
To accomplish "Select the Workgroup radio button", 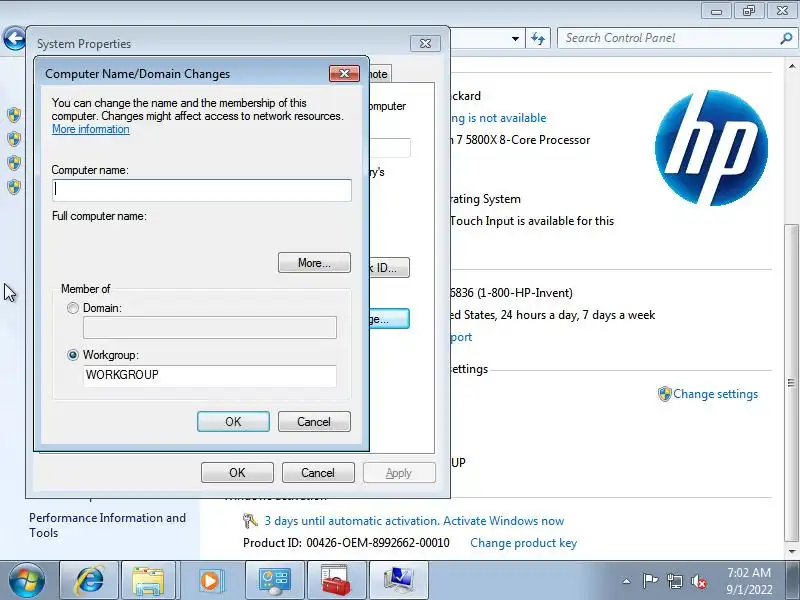I will click(x=73, y=355).
